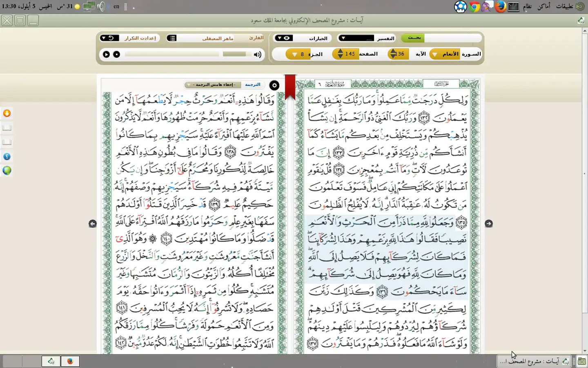Screen dimensions: 588x368
Task: Open the surah الأنعام dropdown
Action: click(x=445, y=54)
